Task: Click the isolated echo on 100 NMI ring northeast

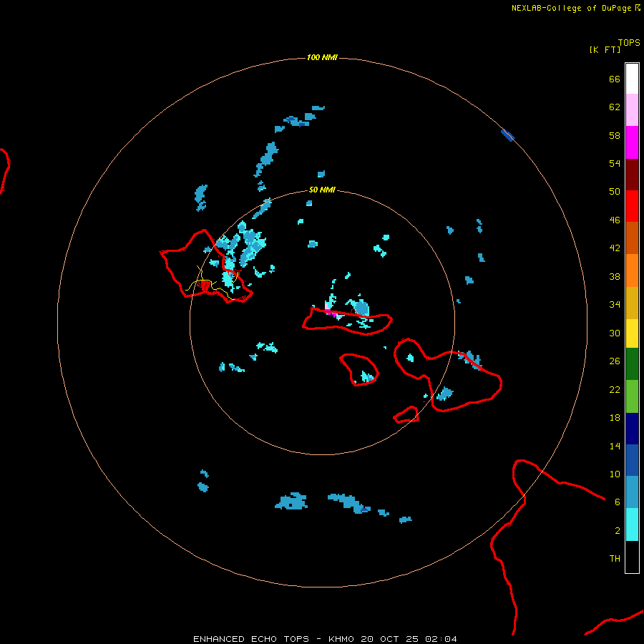Action: 507,135
